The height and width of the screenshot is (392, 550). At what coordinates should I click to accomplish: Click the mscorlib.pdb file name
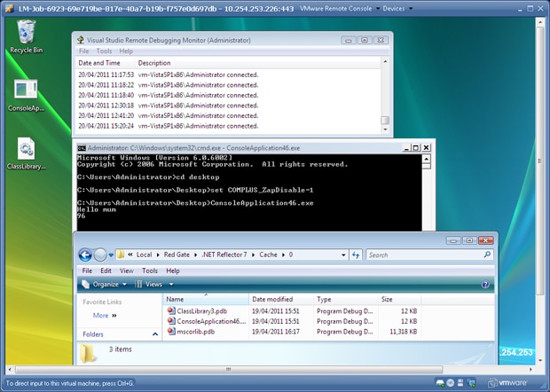pyautogui.click(x=196, y=332)
